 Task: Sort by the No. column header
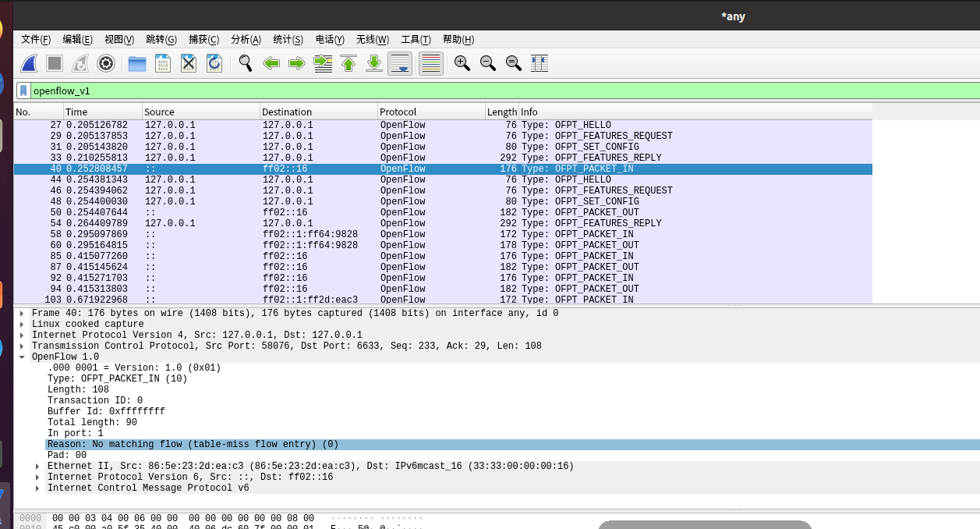38,112
